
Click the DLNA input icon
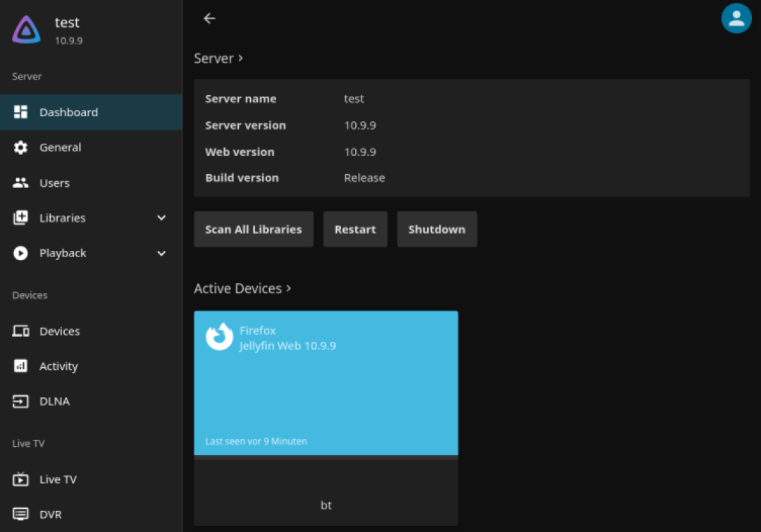pyautogui.click(x=20, y=402)
